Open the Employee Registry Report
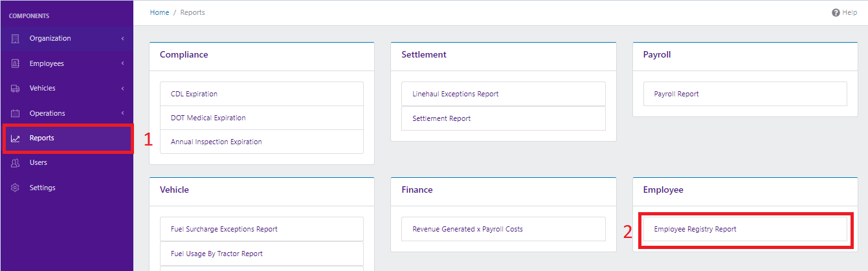868x271 pixels. pyautogui.click(x=695, y=229)
